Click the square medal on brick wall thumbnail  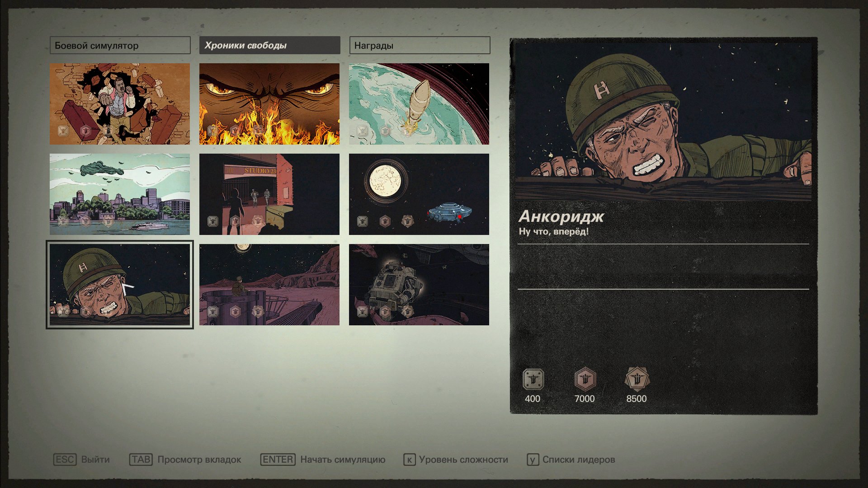coord(63,131)
